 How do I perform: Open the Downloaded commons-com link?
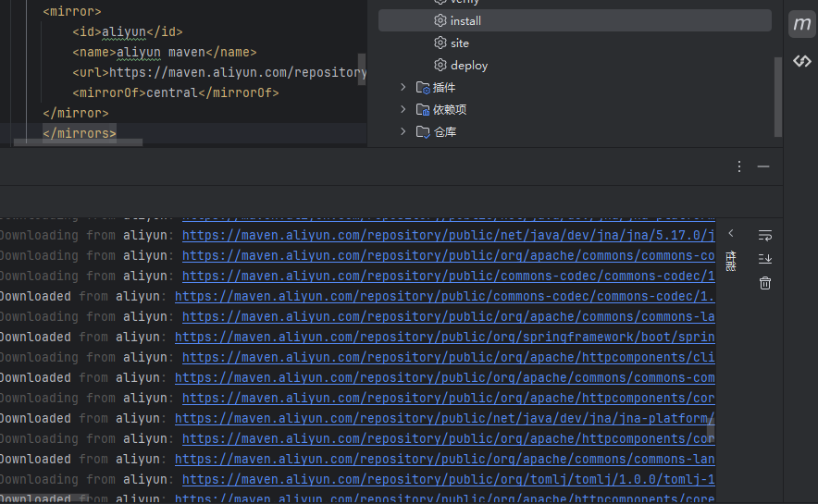point(444,378)
